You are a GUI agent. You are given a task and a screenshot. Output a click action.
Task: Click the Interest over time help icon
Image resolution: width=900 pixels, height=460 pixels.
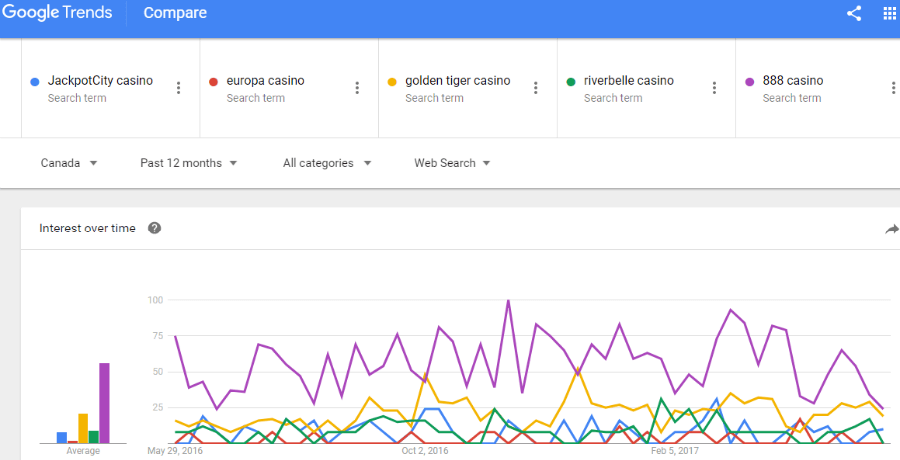pyautogui.click(x=154, y=228)
